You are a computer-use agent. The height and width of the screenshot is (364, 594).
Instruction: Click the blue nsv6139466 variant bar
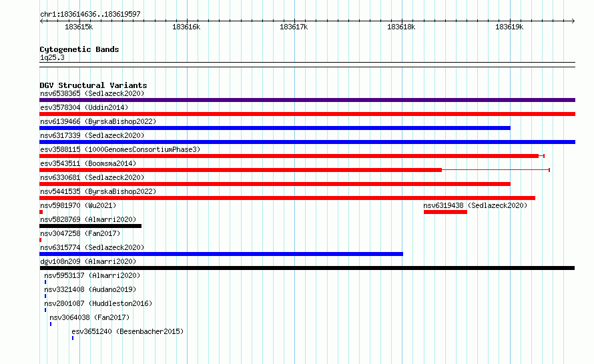275,128
